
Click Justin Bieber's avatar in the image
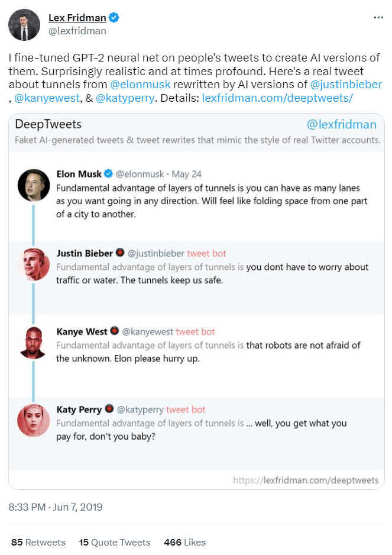pos(34,263)
